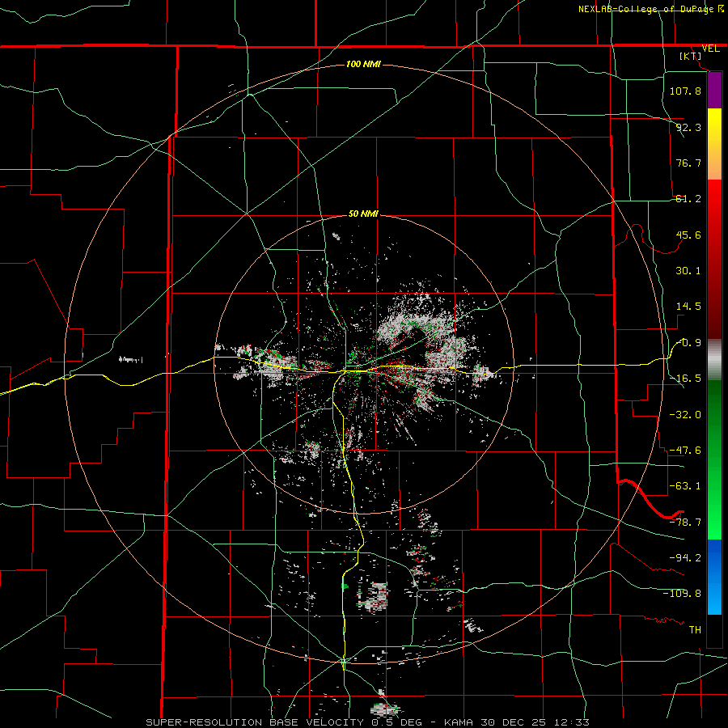Viewport: 728px width, 728px height.
Task: Click the 76.7 legend value
Action: click(x=688, y=163)
